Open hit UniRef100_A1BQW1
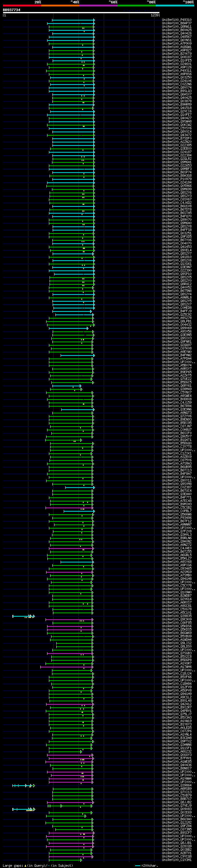Viewport: 197px width, 868px height. click(x=177, y=47)
